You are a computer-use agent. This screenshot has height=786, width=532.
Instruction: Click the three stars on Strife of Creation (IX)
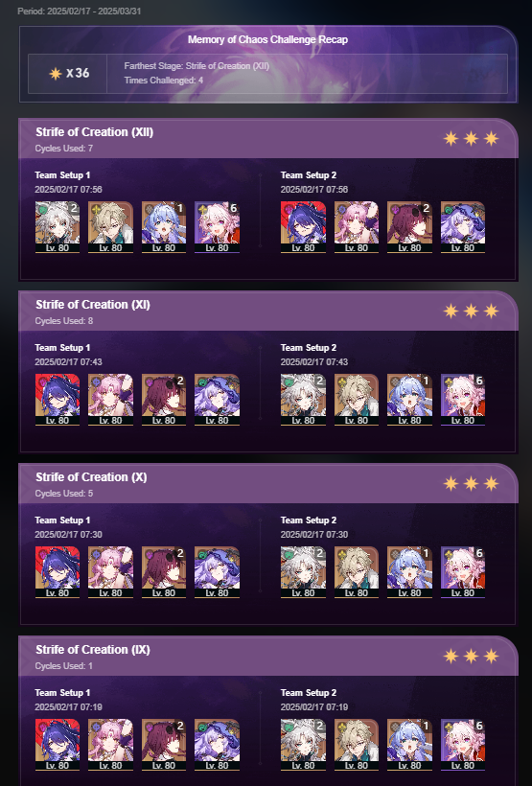click(471, 656)
